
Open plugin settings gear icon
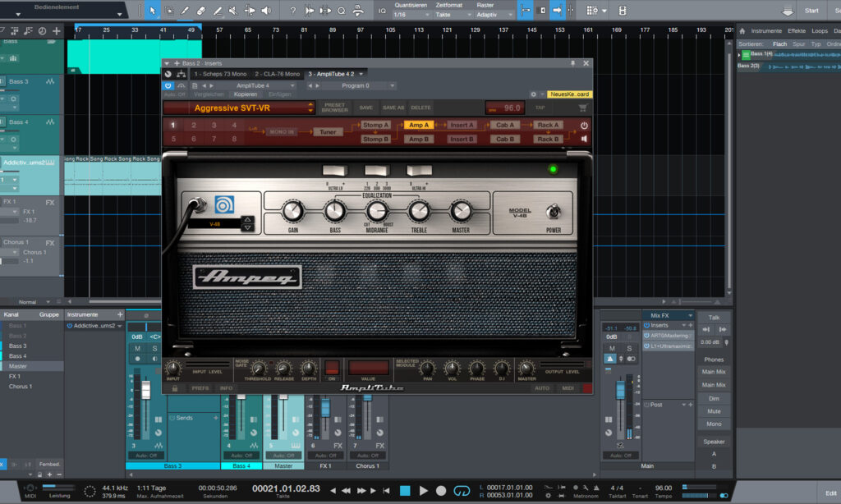[x=533, y=94]
